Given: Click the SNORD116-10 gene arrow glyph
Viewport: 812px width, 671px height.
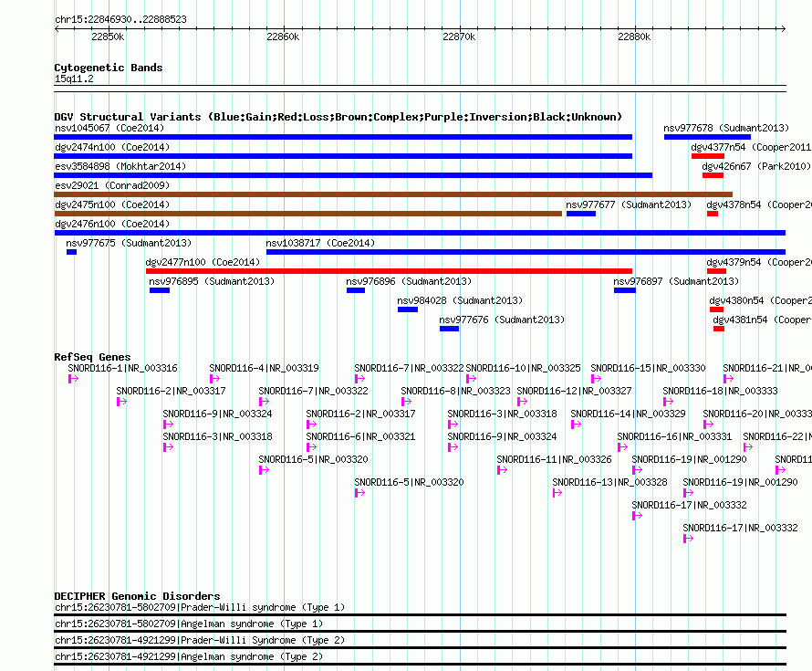Looking at the screenshot, I should click(x=471, y=379).
